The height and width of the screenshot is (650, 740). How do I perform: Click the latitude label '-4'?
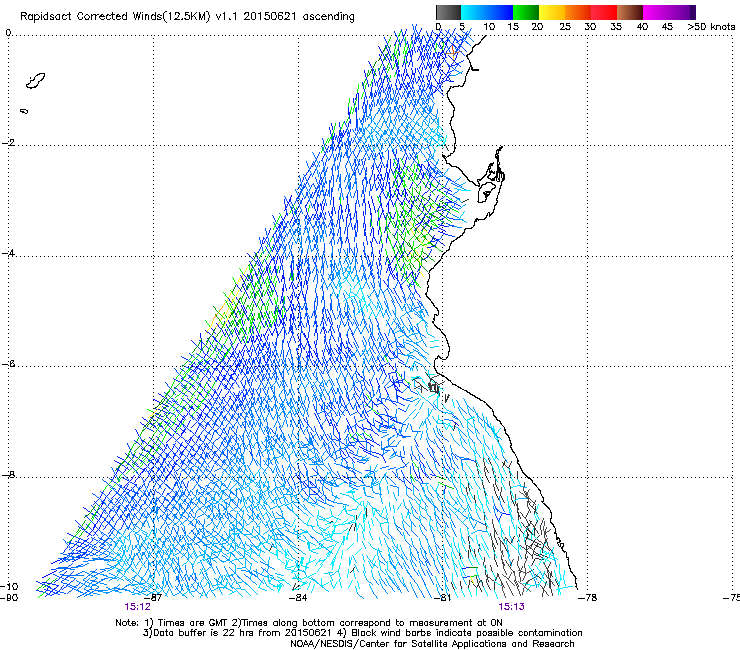pos(9,253)
